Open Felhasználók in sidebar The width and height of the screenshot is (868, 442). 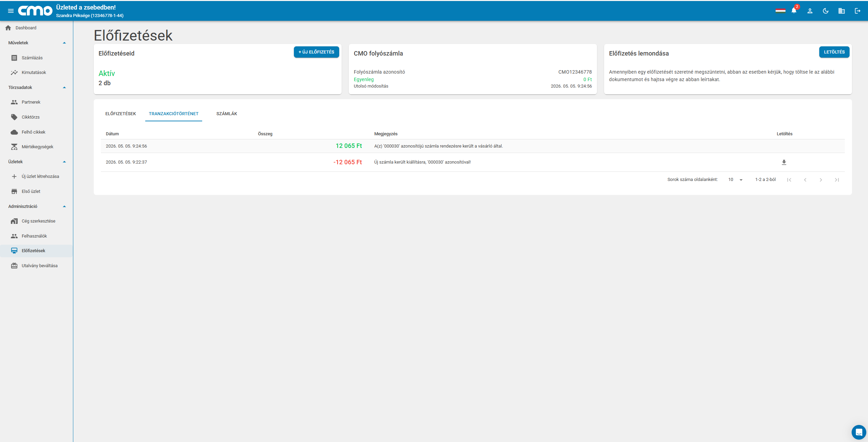[x=36, y=236]
